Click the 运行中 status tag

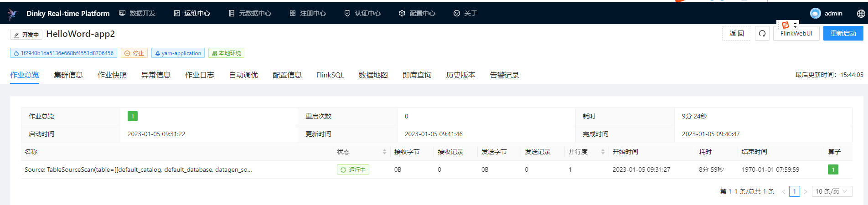(x=353, y=169)
